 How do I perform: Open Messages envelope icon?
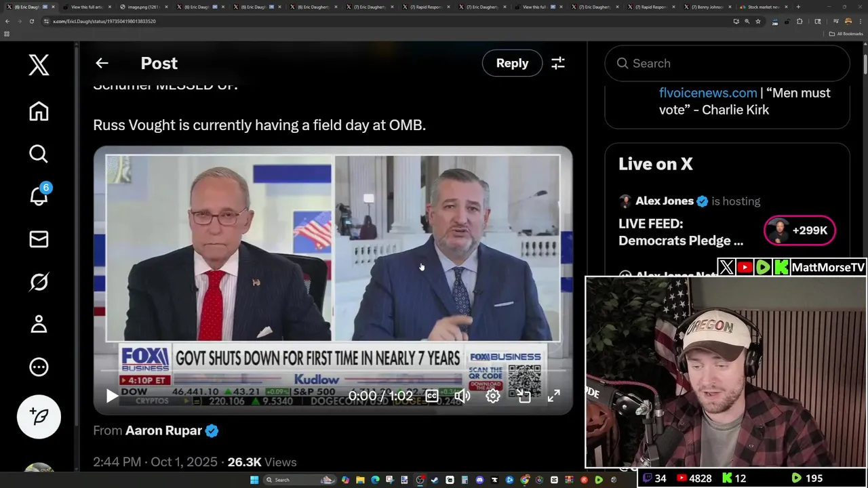point(39,239)
